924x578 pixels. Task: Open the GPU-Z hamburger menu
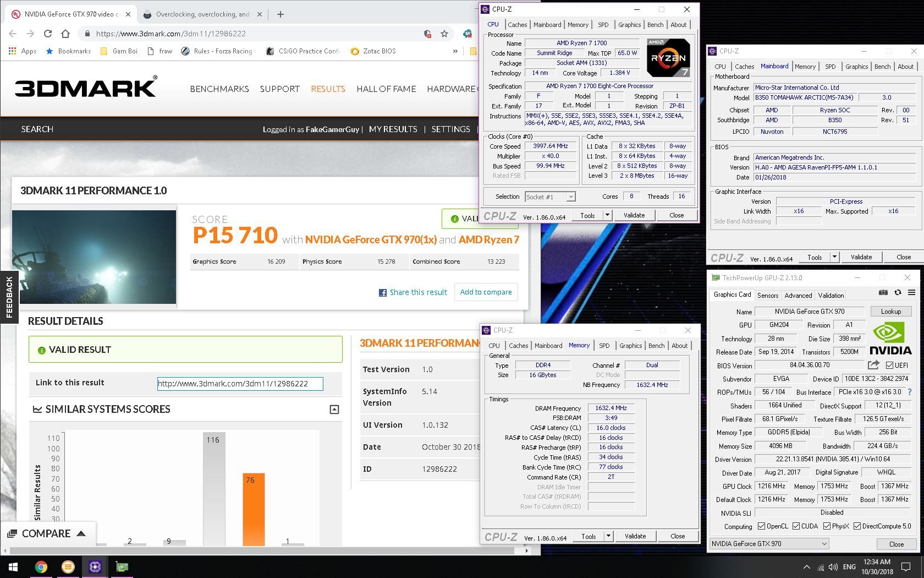click(911, 292)
